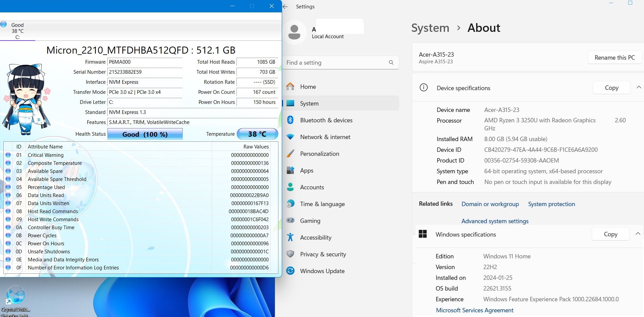The height and width of the screenshot is (317, 644).
Task: Copy the Windows specifications
Action: (610, 234)
